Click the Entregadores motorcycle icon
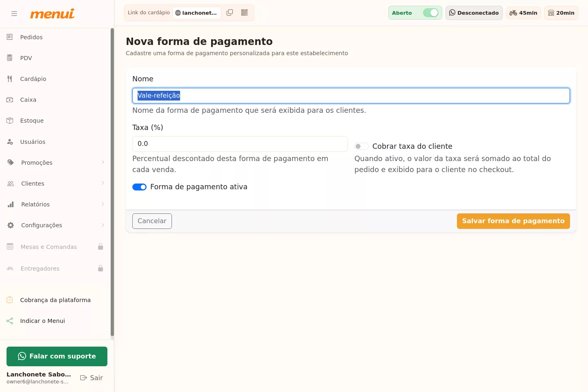 tap(10, 269)
